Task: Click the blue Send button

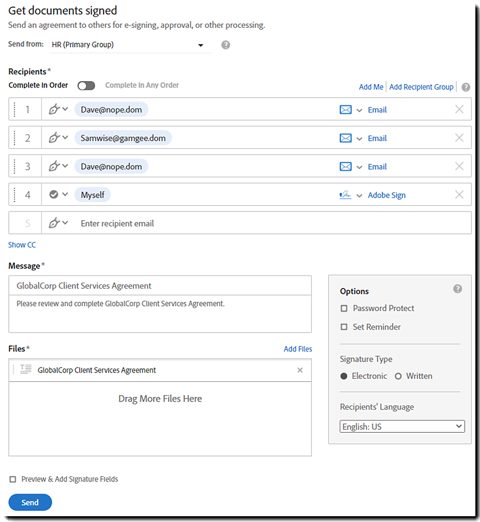Action: [30, 502]
